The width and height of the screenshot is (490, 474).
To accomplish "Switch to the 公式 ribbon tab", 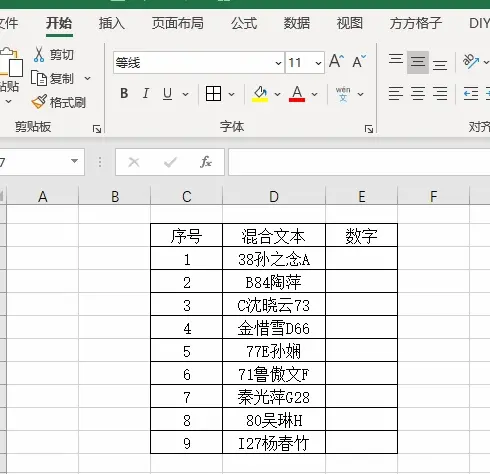I will [244, 23].
